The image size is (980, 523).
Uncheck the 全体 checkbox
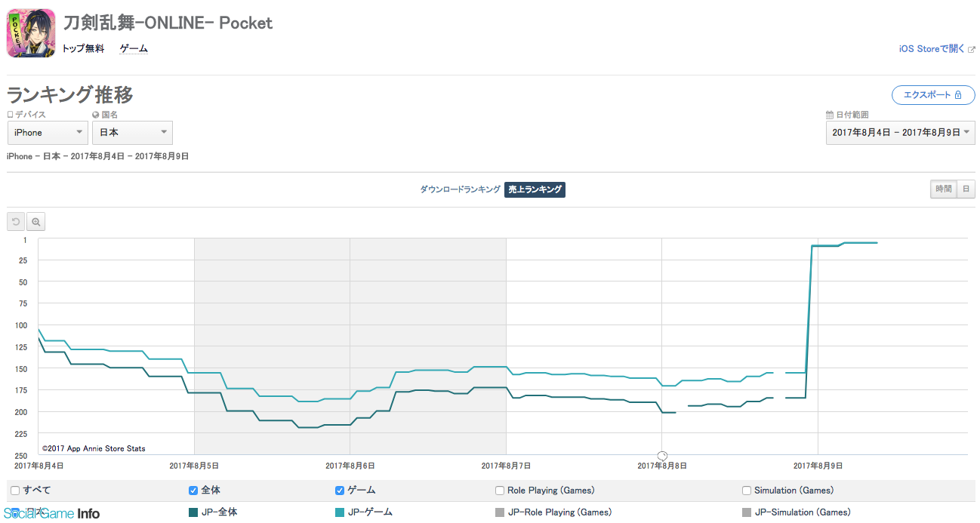(193, 491)
